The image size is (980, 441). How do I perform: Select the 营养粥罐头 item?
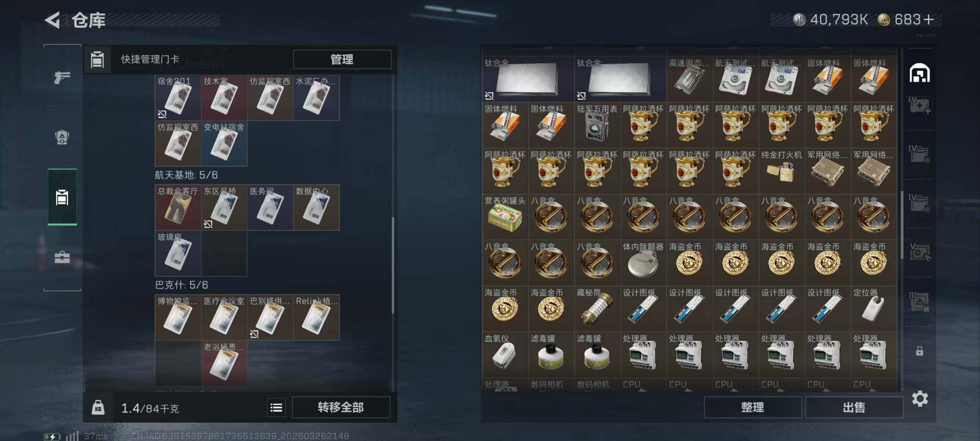[x=505, y=217]
